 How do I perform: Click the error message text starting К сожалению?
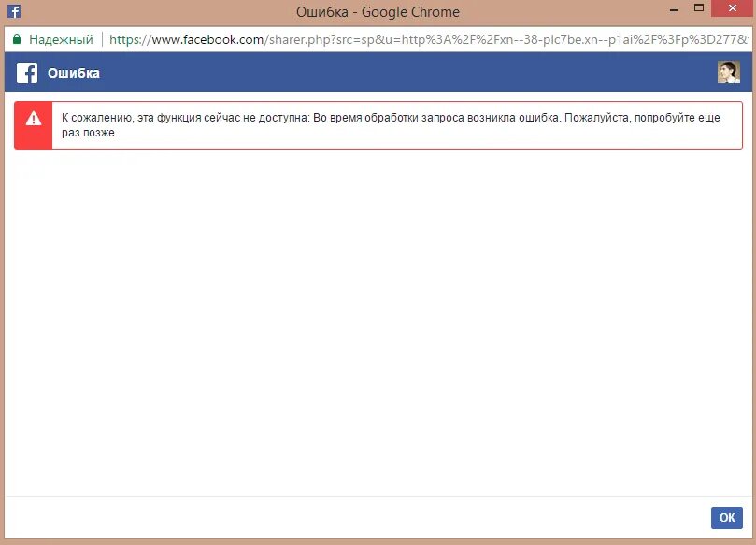pyautogui.click(x=391, y=125)
